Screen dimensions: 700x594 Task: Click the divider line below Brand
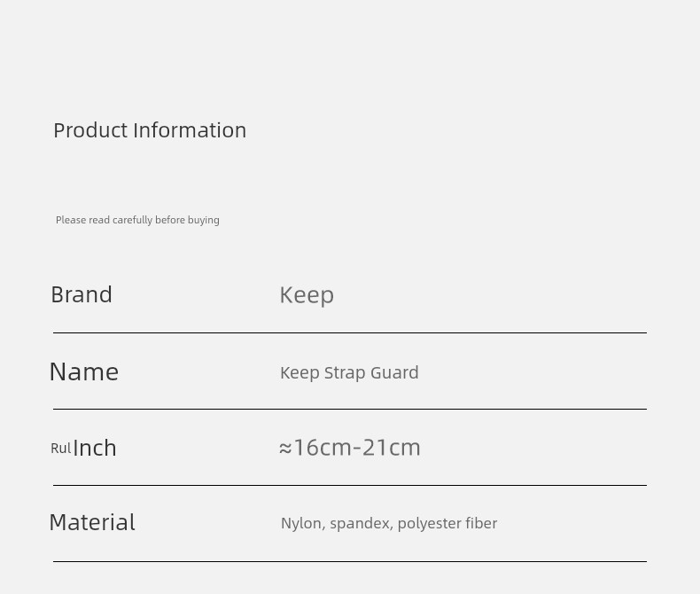pyautogui.click(x=349, y=332)
